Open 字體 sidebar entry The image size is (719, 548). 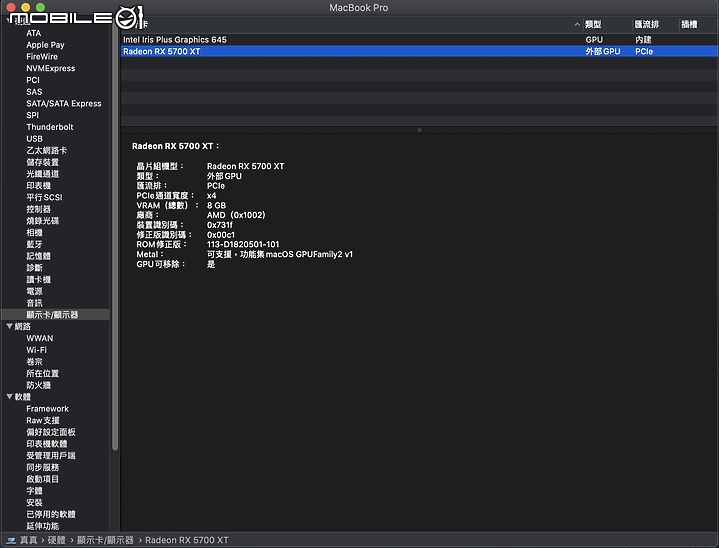pyautogui.click(x=34, y=491)
